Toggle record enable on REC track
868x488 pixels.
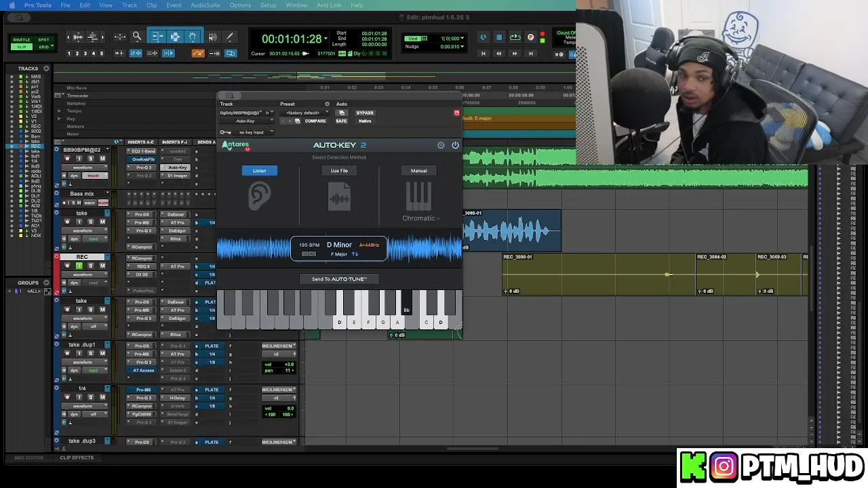67,266
